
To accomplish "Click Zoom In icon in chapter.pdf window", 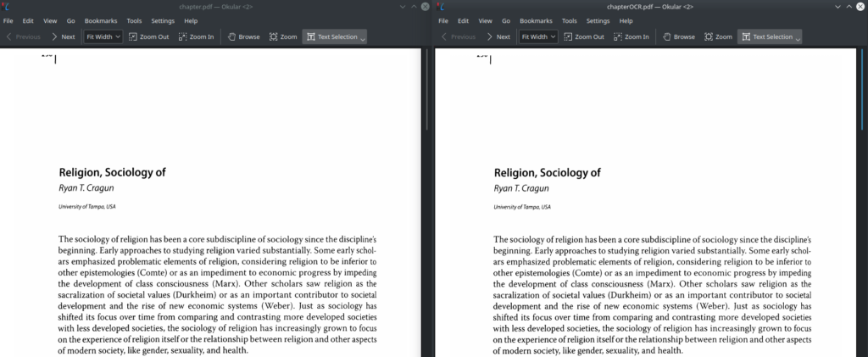I will [183, 37].
